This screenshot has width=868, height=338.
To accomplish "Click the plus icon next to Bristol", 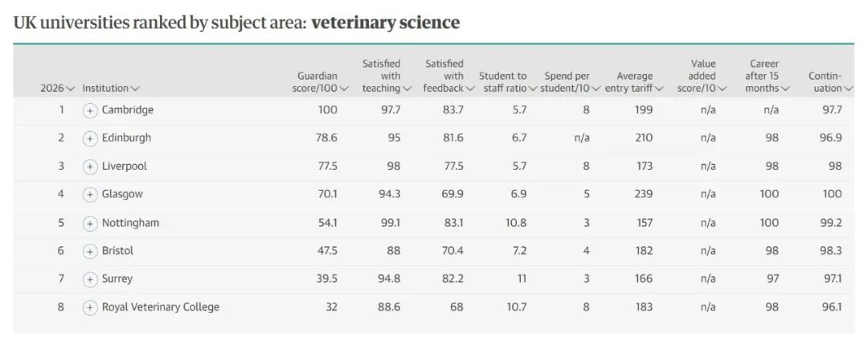I will coord(90,251).
